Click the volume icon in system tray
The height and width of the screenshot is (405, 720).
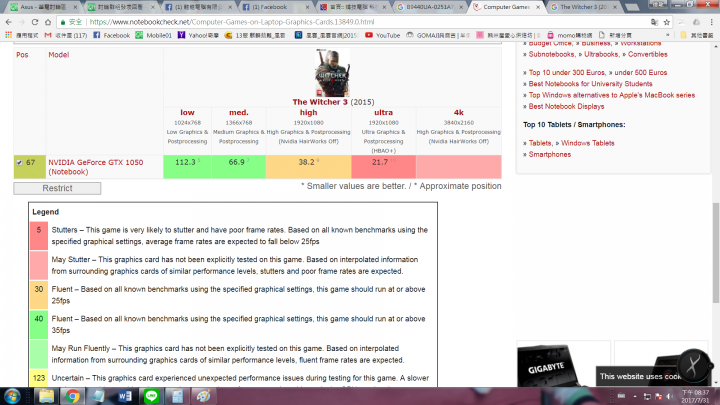(670, 396)
